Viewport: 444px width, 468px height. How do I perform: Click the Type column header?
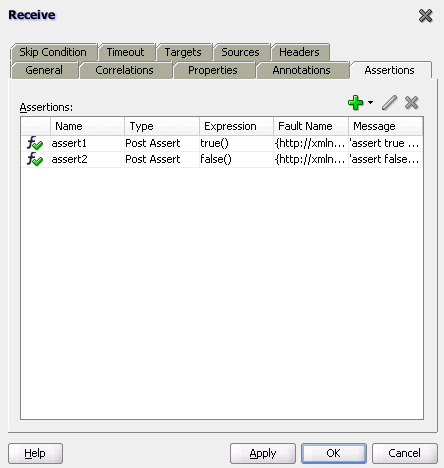point(162,126)
